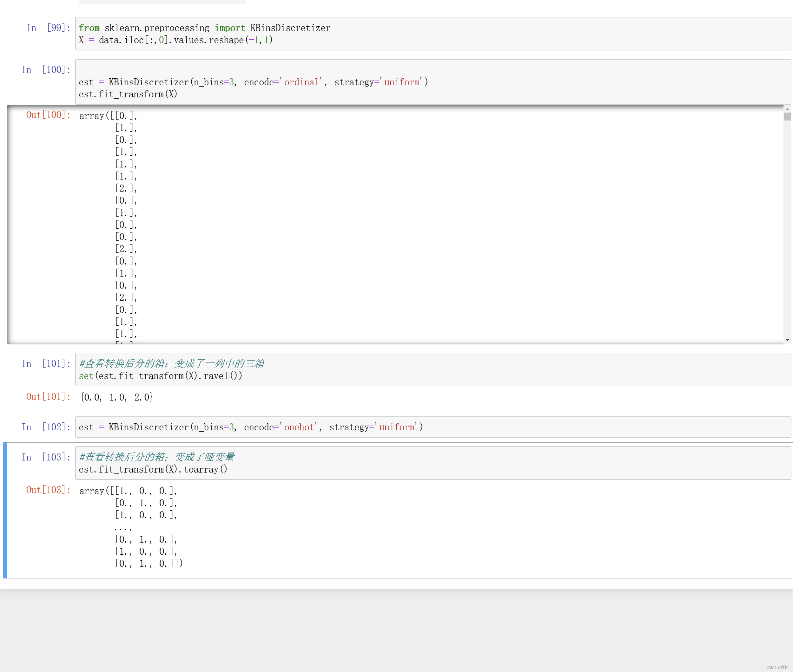Click 'array([[0.],' first line of Out[100]
The width and height of the screenshot is (793, 672).
click(x=108, y=115)
